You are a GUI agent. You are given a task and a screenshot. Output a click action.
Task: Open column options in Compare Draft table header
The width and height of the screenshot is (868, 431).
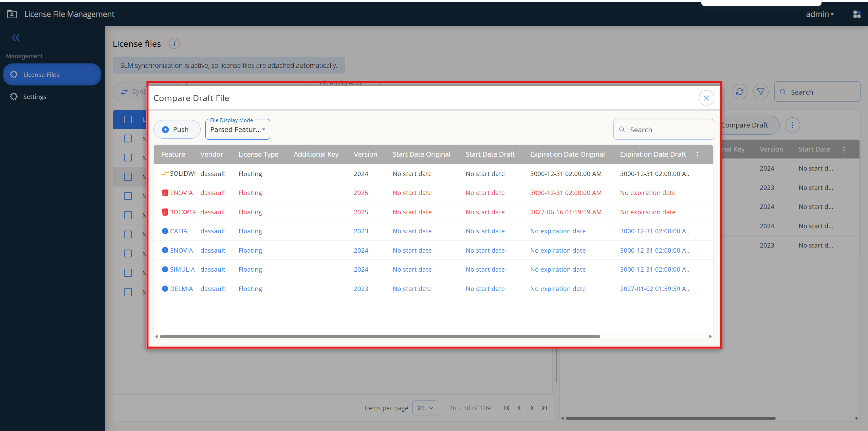[698, 155]
